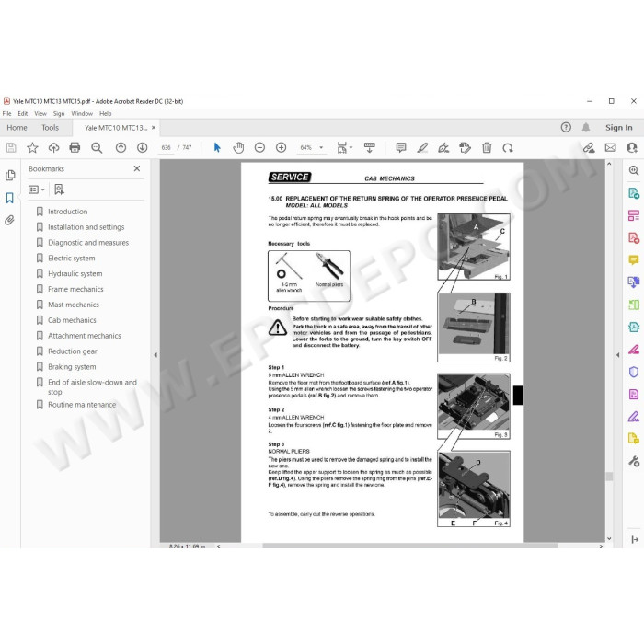Go to the previous page arrow

point(121,147)
